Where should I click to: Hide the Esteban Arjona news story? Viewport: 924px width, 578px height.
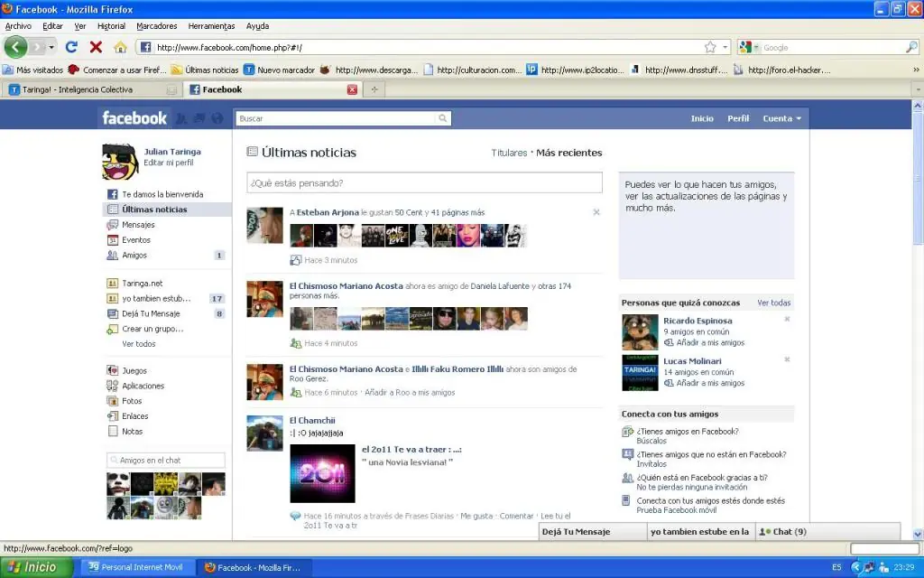[596, 212]
